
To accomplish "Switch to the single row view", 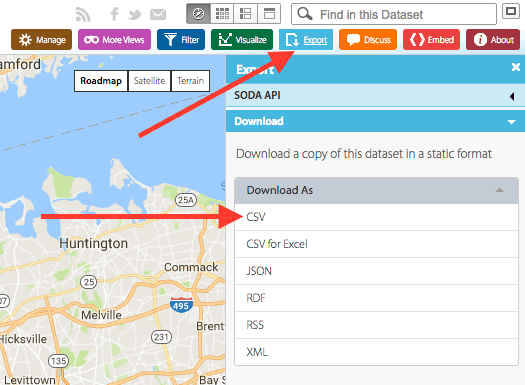I will (x=269, y=14).
